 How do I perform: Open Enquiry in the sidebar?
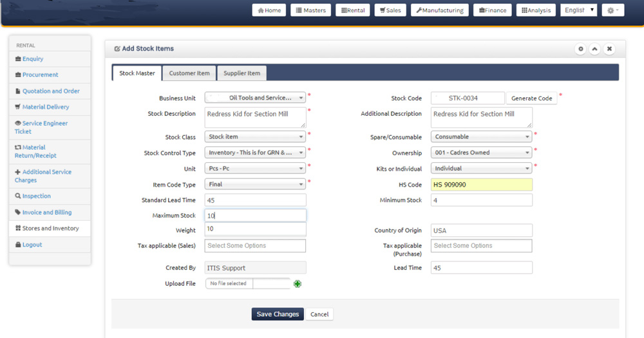coord(32,59)
